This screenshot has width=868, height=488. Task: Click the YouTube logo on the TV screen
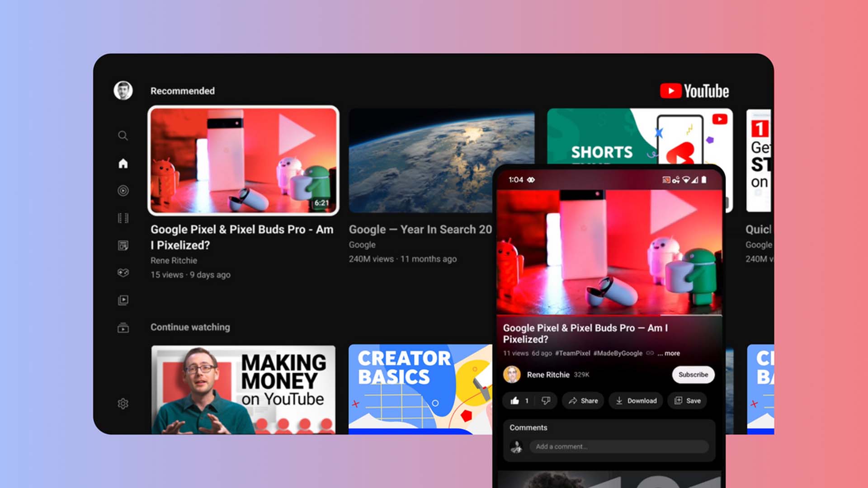[x=694, y=91]
